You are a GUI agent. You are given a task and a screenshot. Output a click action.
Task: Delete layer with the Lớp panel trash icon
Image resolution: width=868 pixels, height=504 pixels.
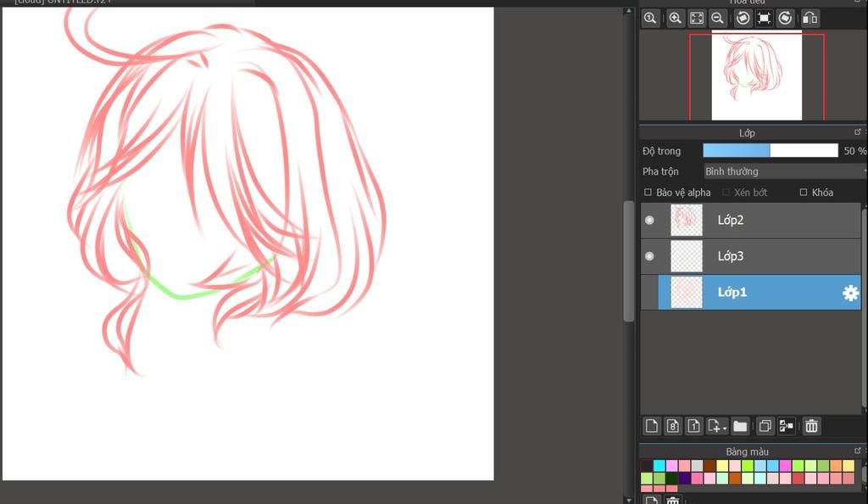811,426
